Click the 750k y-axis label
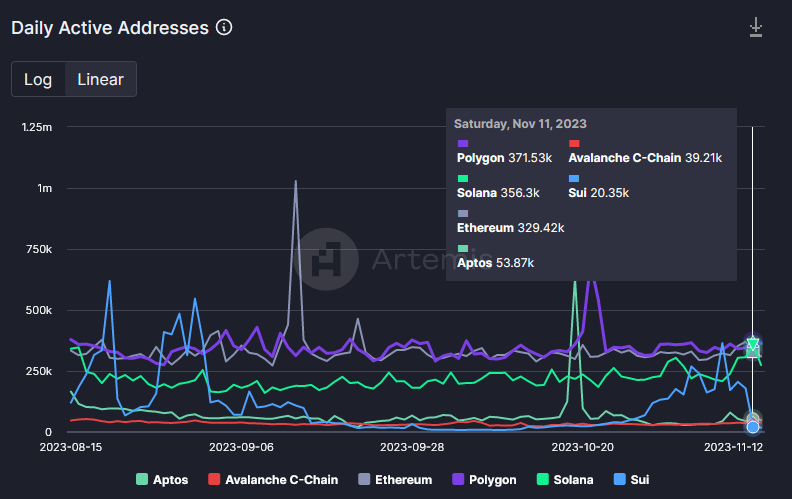This screenshot has height=499, width=792. point(39,250)
